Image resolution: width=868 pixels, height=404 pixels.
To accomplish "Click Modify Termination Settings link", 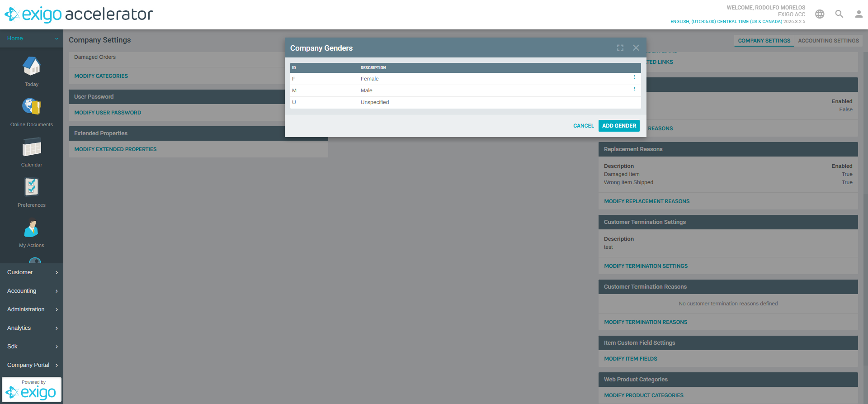I will tap(646, 266).
